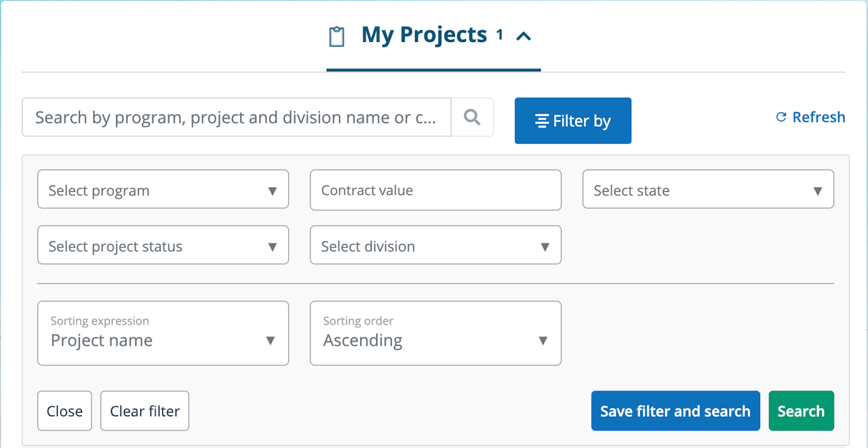Open the Sorting order dropdown
The width and height of the screenshot is (868, 448).
coord(435,333)
